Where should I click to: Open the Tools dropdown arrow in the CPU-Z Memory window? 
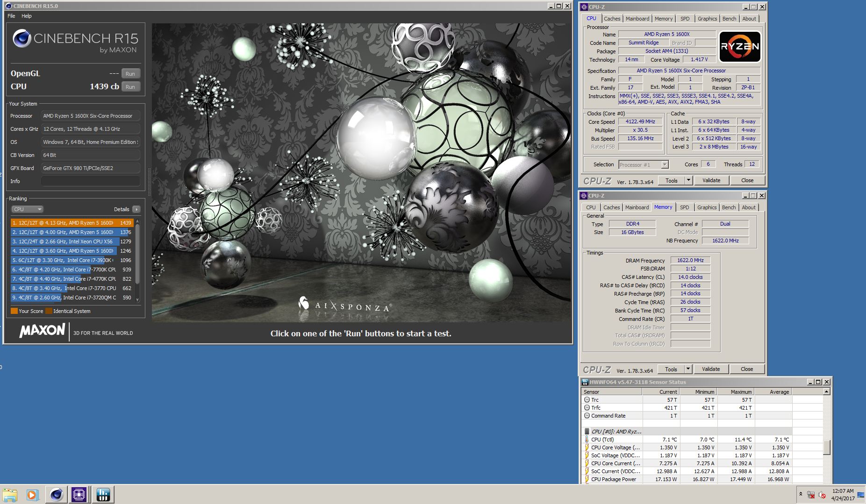pos(687,369)
